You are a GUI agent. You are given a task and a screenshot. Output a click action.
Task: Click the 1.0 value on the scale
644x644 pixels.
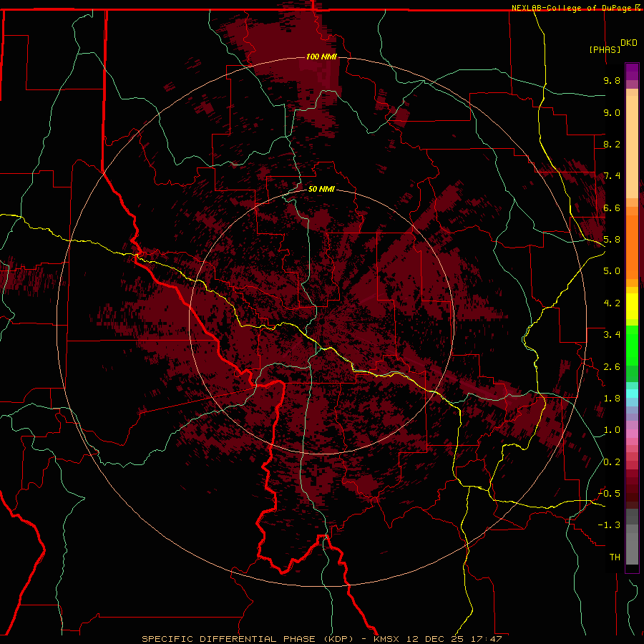tap(612, 430)
